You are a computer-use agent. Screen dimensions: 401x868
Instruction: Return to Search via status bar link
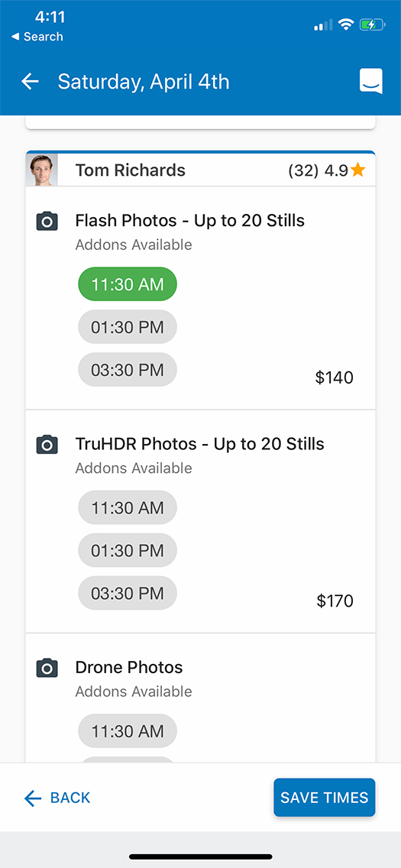tap(37, 37)
